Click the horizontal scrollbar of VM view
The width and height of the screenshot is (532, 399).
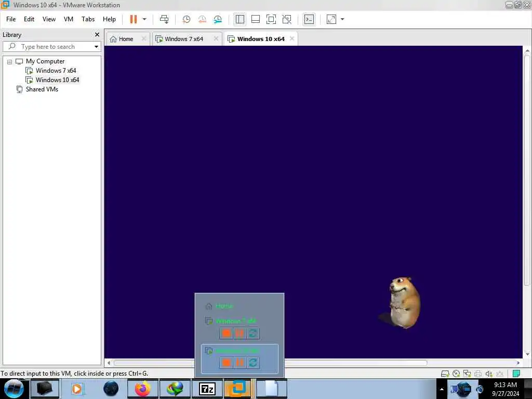pos(270,363)
